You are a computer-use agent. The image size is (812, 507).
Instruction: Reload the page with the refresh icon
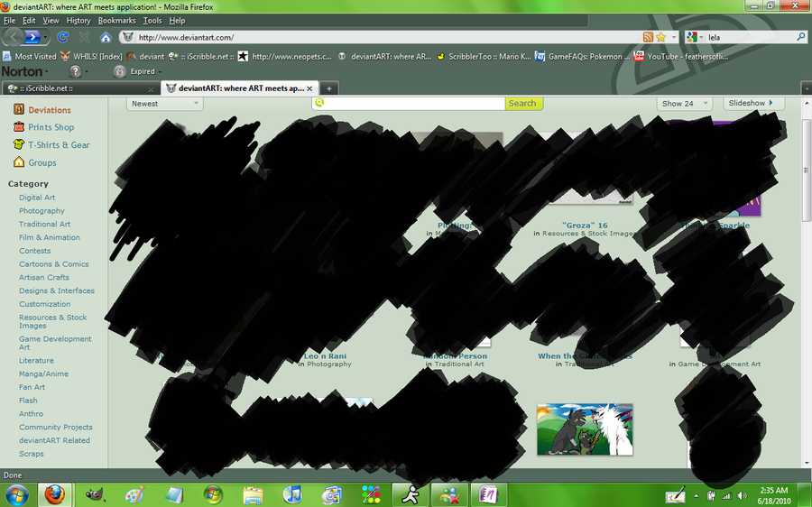pyautogui.click(x=62, y=37)
